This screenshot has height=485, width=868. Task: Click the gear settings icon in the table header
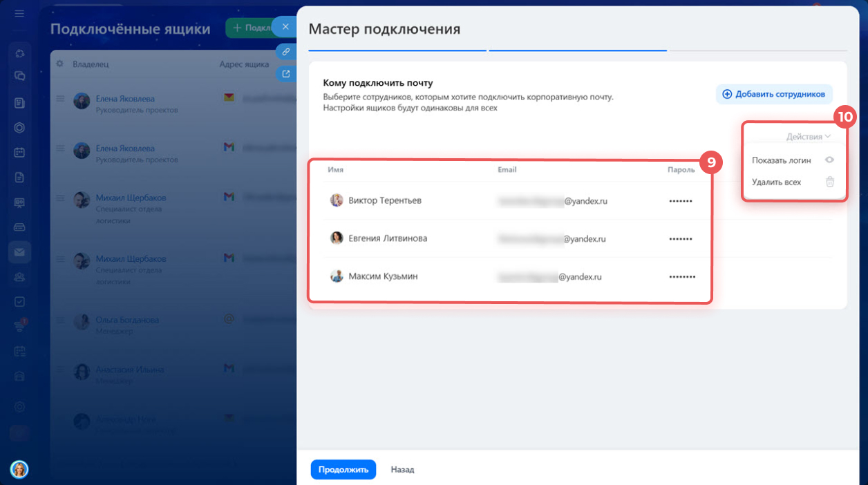(59, 64)
